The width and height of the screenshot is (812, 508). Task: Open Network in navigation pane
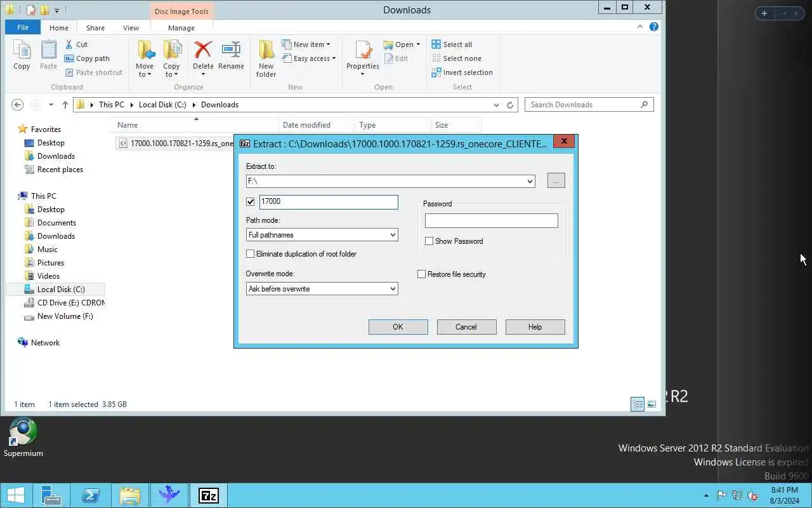tap(45, 343)
